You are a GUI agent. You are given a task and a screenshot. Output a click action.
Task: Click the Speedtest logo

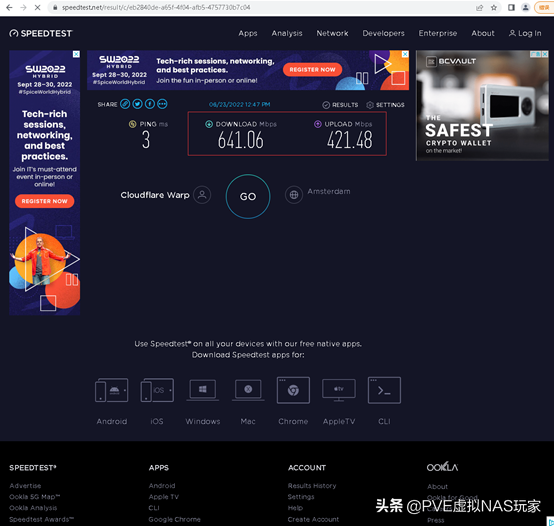pos(41,34)
